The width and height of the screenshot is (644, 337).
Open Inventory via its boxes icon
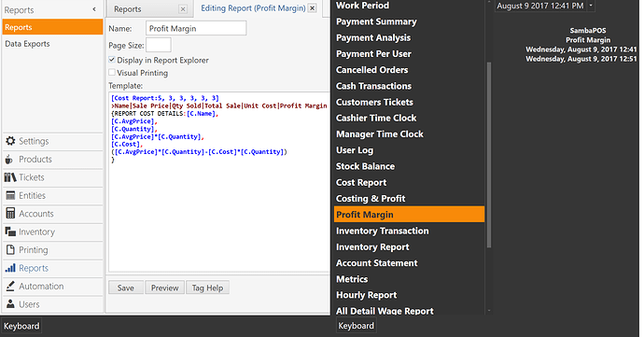point(10,232)
